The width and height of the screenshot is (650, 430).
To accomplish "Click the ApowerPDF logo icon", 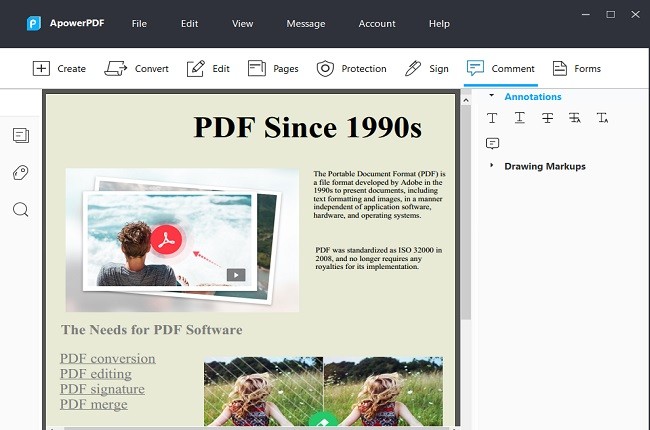I will (34, 23).
